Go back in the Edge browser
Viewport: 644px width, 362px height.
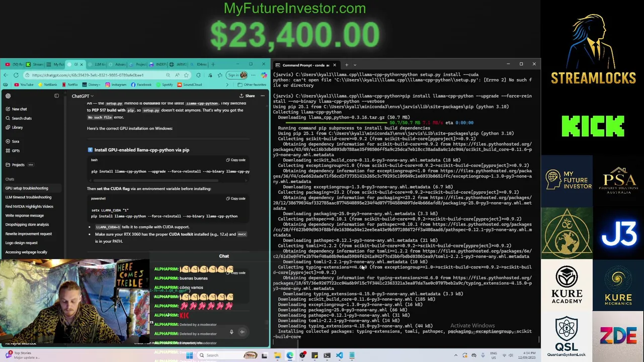click(6, 75)
